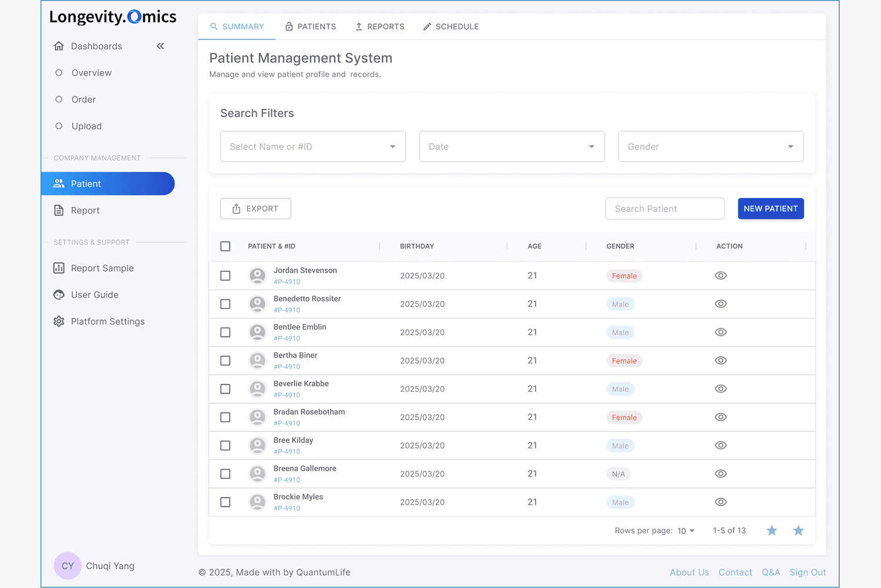View Bree Kilday's record via eye icon
This screenshot has width=881, height=588.
click(721, 445)
